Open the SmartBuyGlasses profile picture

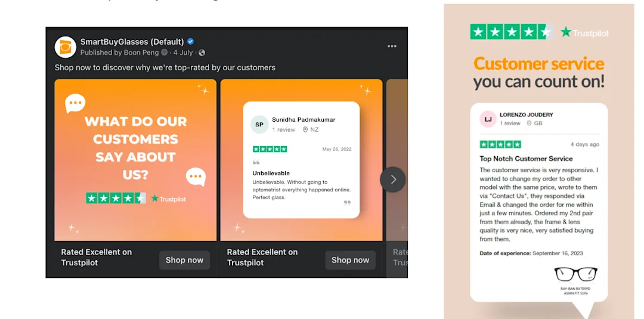click(66, 47)
